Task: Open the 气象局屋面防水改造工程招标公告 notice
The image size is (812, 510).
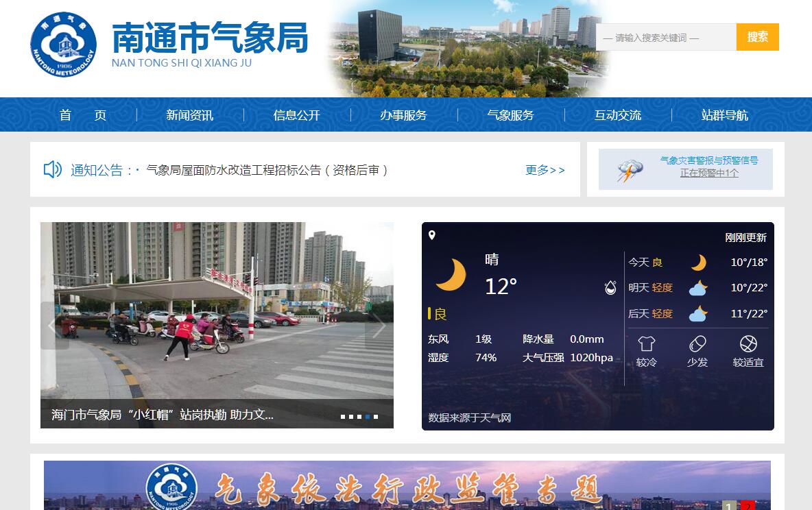Action: coord(267,170)
